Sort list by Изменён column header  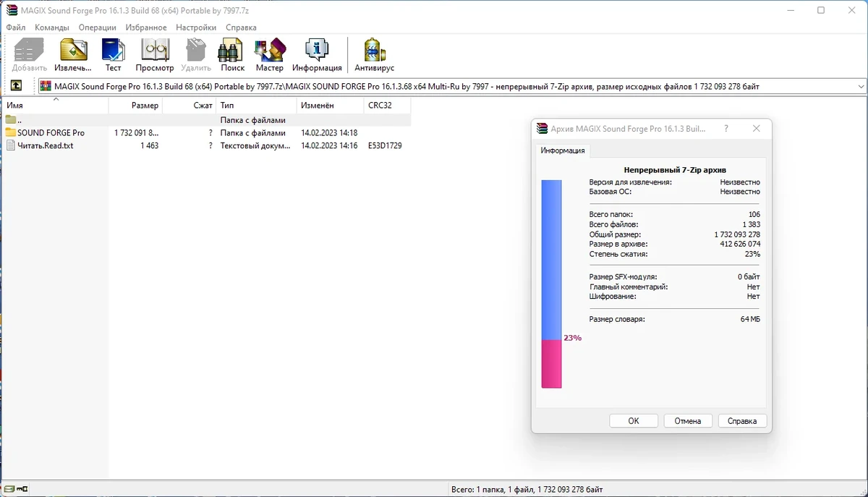331,106
